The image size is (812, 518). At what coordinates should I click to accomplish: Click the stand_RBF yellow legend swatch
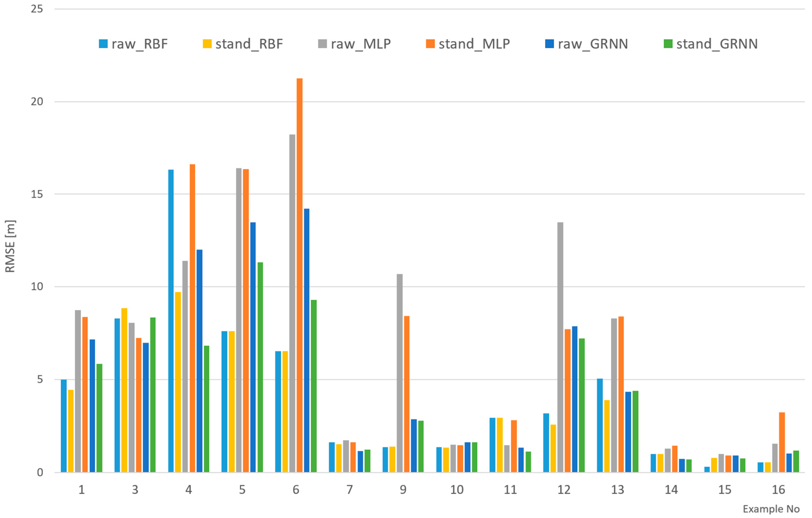click(207, 44)
